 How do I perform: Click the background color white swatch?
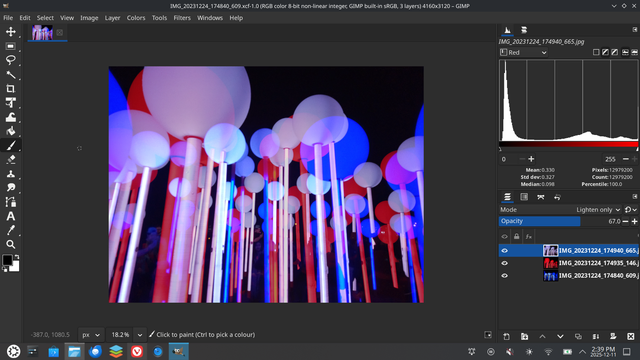pos(15,267)
